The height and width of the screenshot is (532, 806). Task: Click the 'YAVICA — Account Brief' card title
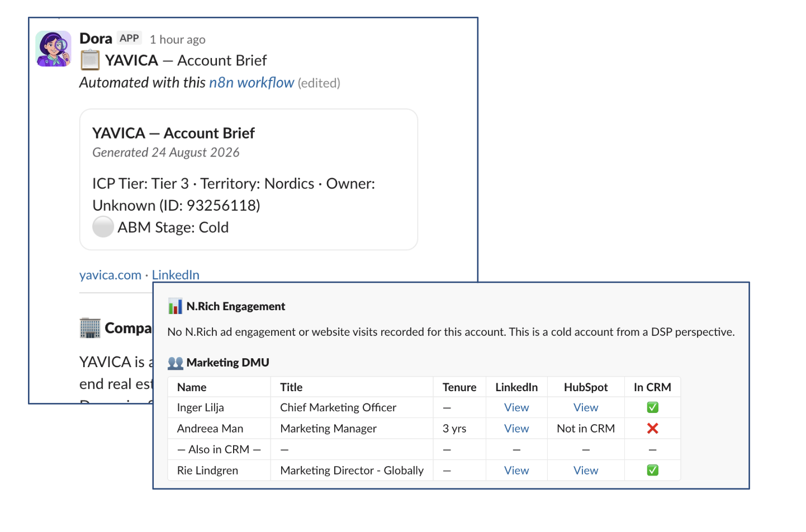coord(173,133)
